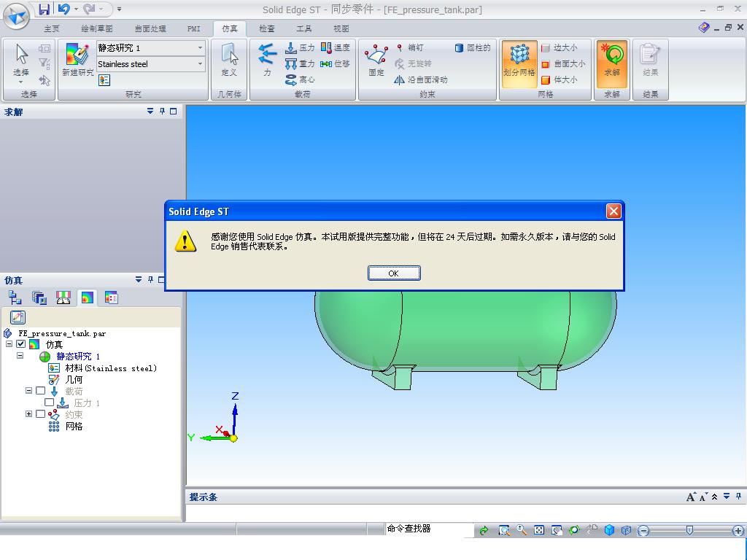The height and width of the screenshot is (560, 747).
Task: Open the 静态研究 1 study dropdown
Action: (x=200, y=47)
